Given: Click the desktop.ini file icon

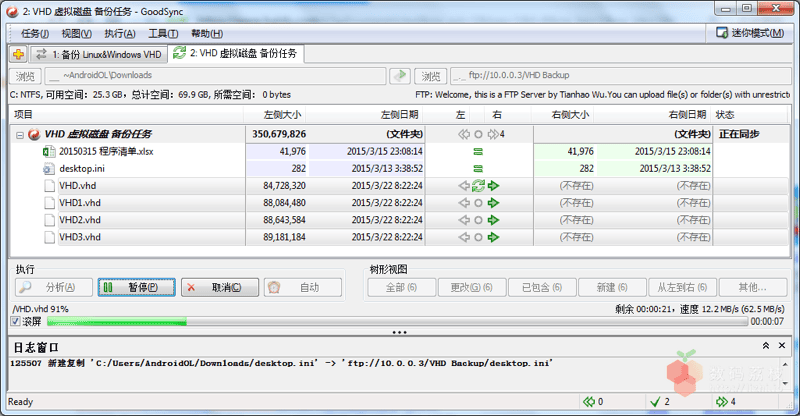Looking at the screenshot, I should click(x=49, y=168).
